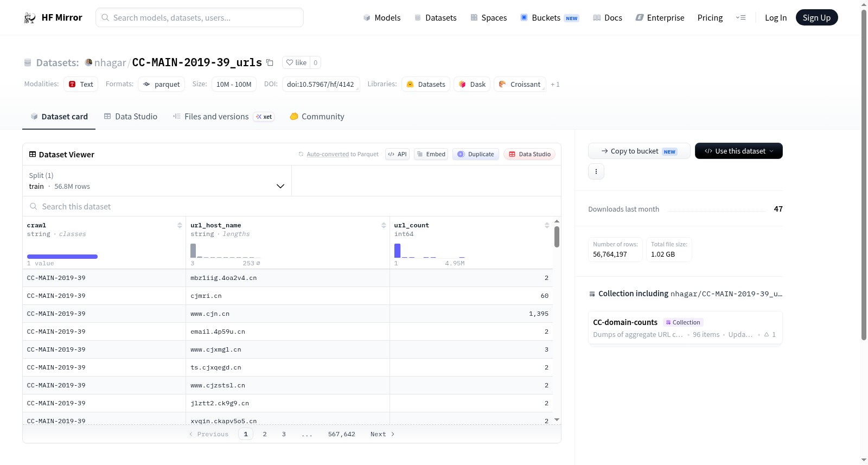Click the upvote triangle on CC-domain-counts

pos(767,335)
